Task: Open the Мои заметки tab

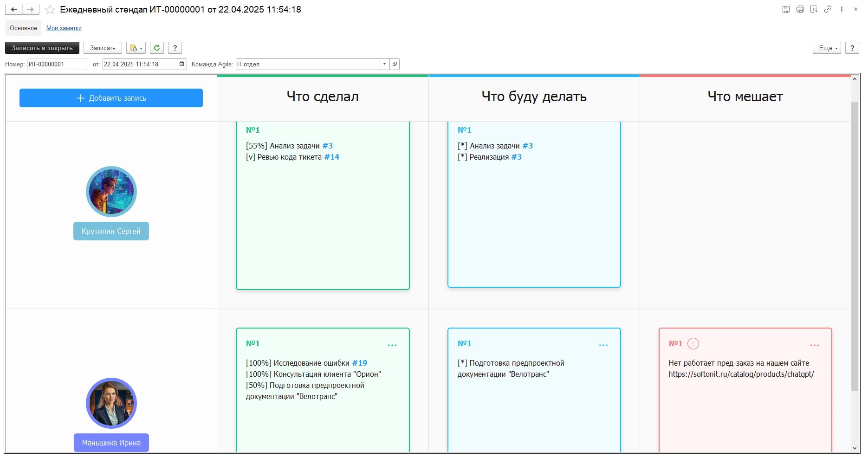Action: (x=64, y=28)
